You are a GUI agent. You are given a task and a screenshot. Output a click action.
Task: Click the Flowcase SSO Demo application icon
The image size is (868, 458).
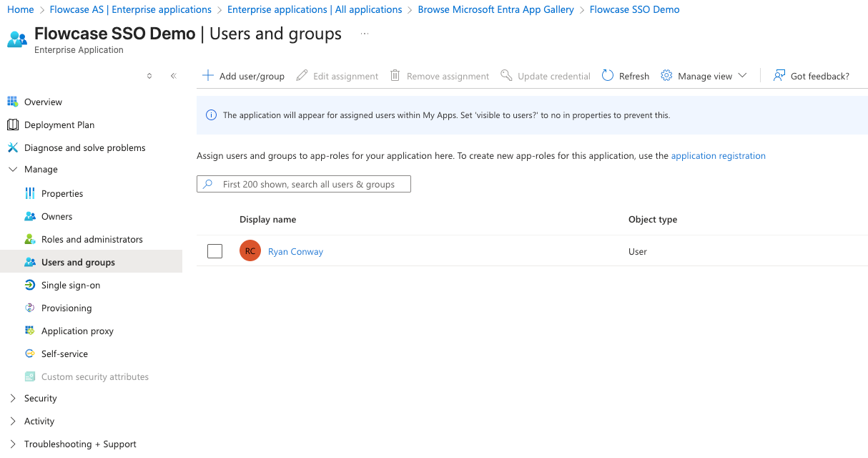pos(17,39)
